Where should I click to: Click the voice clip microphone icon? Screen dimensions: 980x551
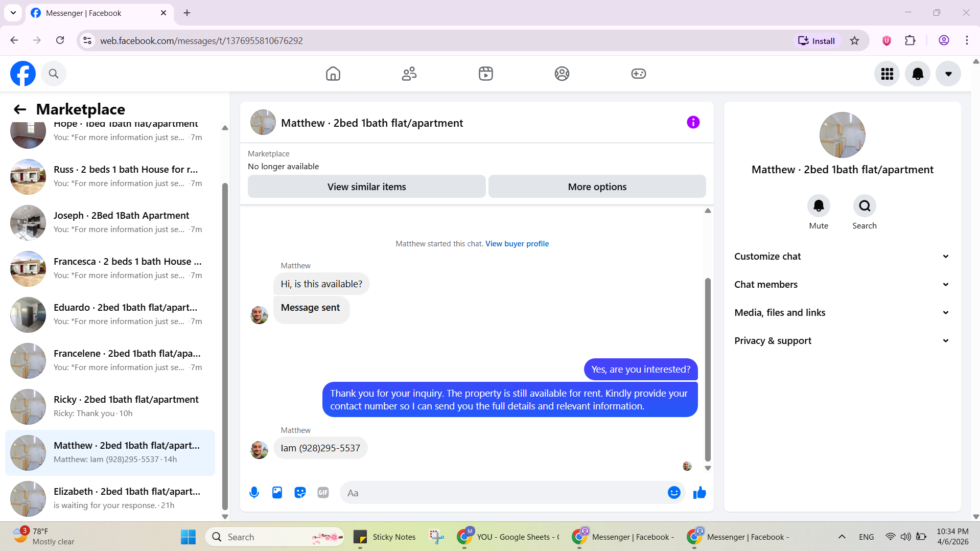tap(254, 493)
